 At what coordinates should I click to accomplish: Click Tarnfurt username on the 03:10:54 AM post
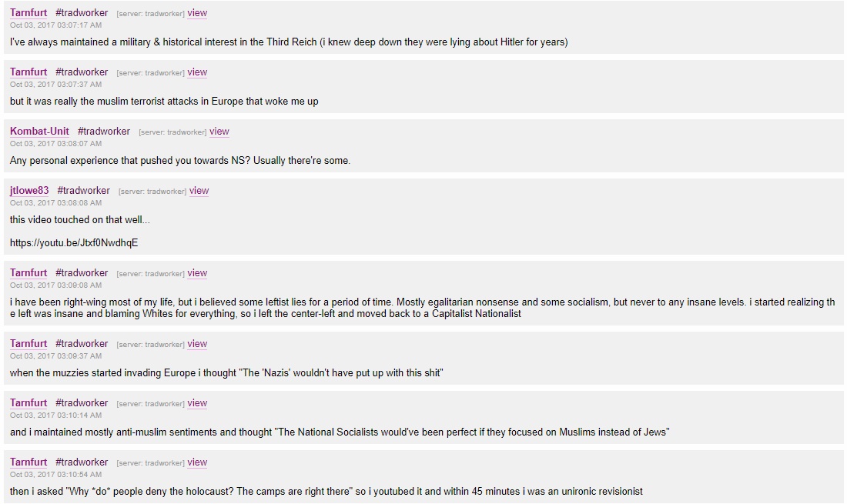[28, 462]
